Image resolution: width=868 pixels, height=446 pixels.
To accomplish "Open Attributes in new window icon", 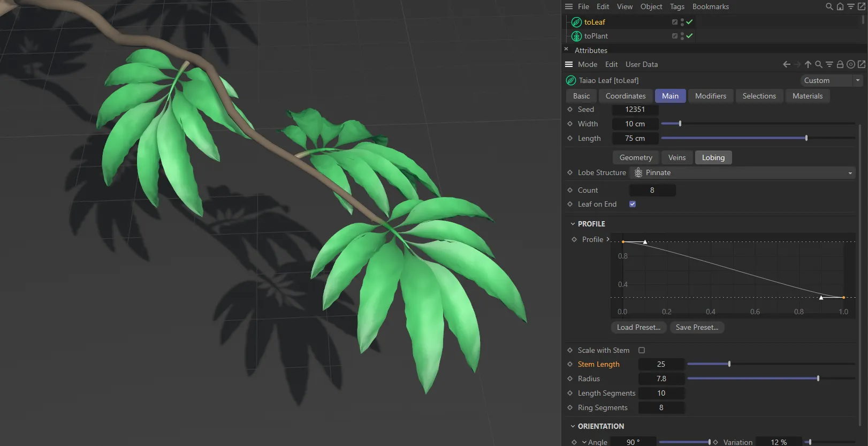I will coord(862,64).
